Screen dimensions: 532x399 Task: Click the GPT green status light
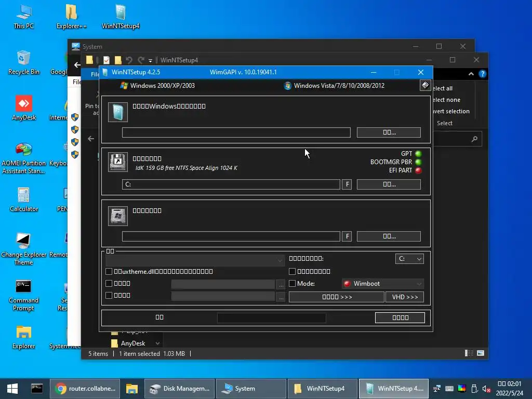[418, 154]
